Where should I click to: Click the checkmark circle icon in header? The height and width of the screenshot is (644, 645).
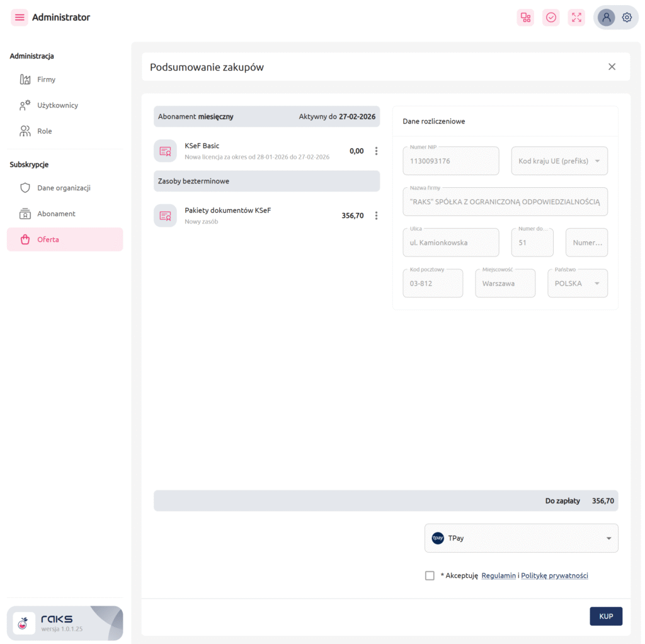[551, 18]
